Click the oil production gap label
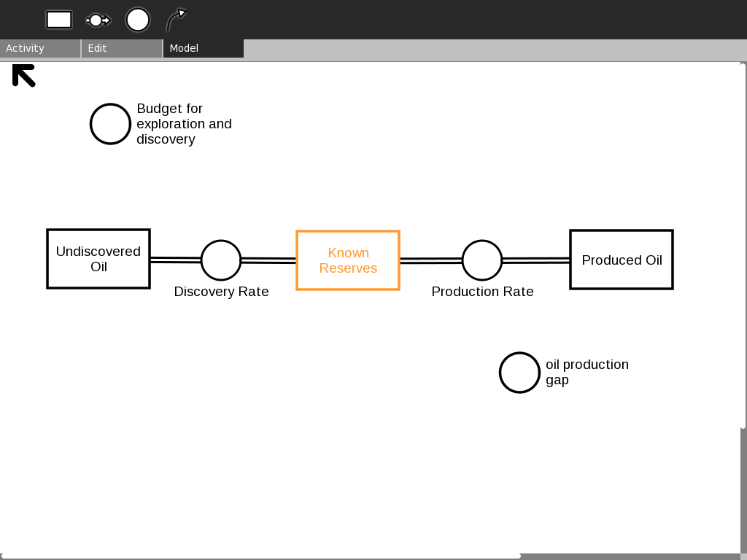 [x=587, y=372]
